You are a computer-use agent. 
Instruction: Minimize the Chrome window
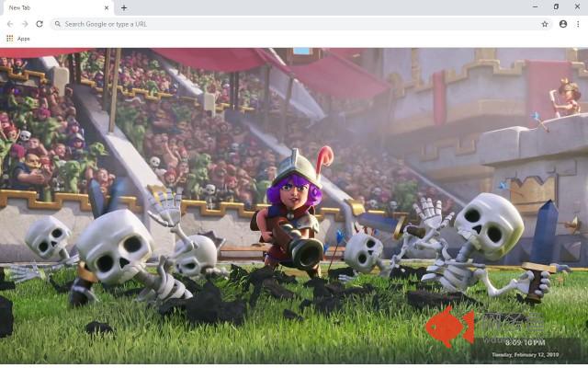pos(535,6)
